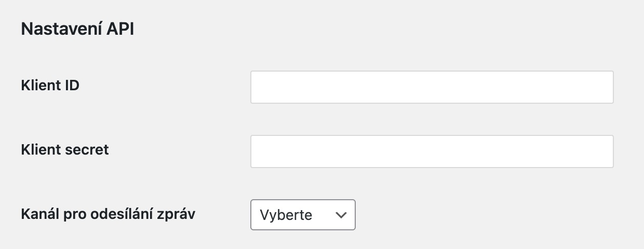Image resolution: width=644 pixels, height=249 pixels.
Task: Select the Vyberte text in the combo box
Action: click(286, 215)
